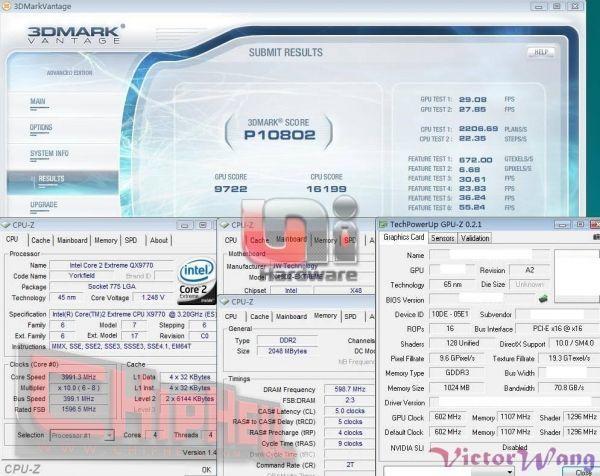Image resolution: width=600 pixels, height=476 pixels.
Task: Select the About tab in CPU-Z
Action: (158, 240)
